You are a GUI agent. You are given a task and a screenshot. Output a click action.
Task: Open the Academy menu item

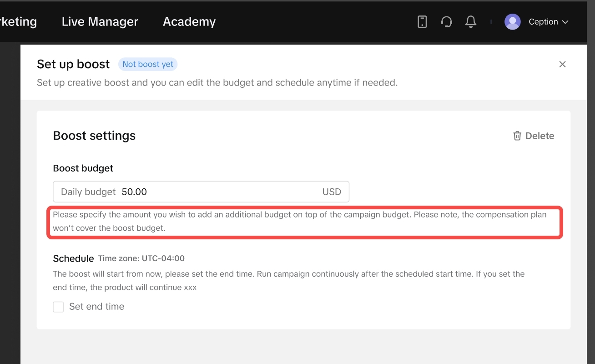[x=189, y=22]
